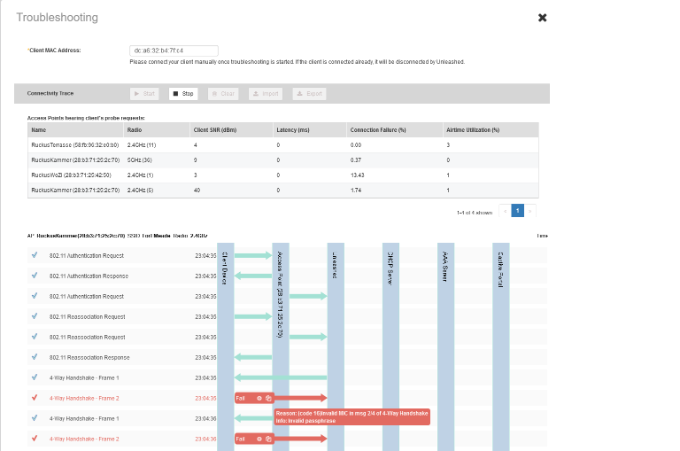
Task: Click the first red Fail arrow label
Action: pos(241,397)
